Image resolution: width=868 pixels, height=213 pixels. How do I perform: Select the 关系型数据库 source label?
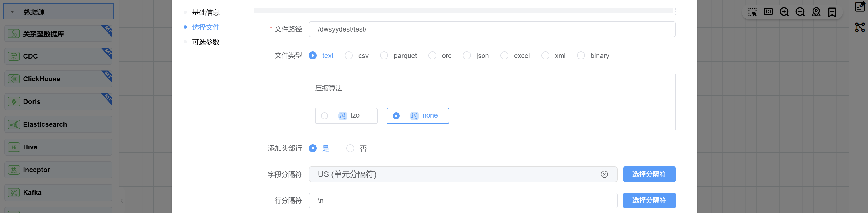(44, 34)
